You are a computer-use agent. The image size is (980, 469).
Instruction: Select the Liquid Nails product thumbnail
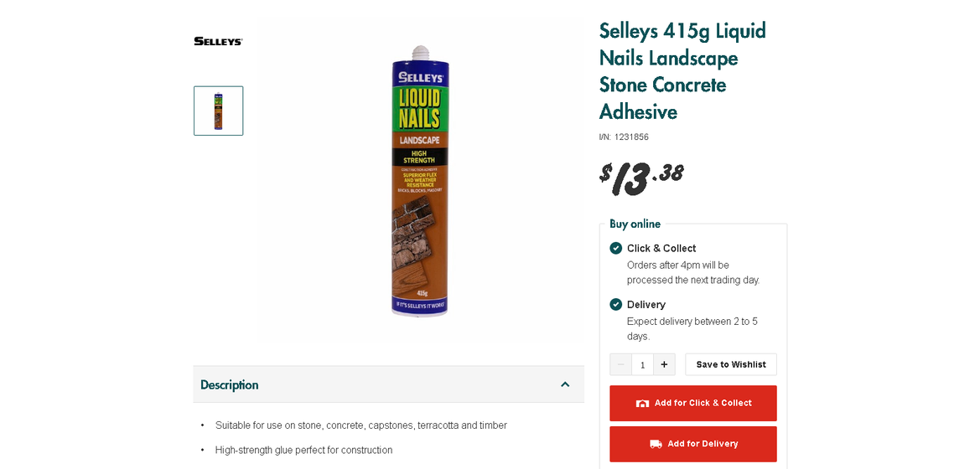[218, 111]
